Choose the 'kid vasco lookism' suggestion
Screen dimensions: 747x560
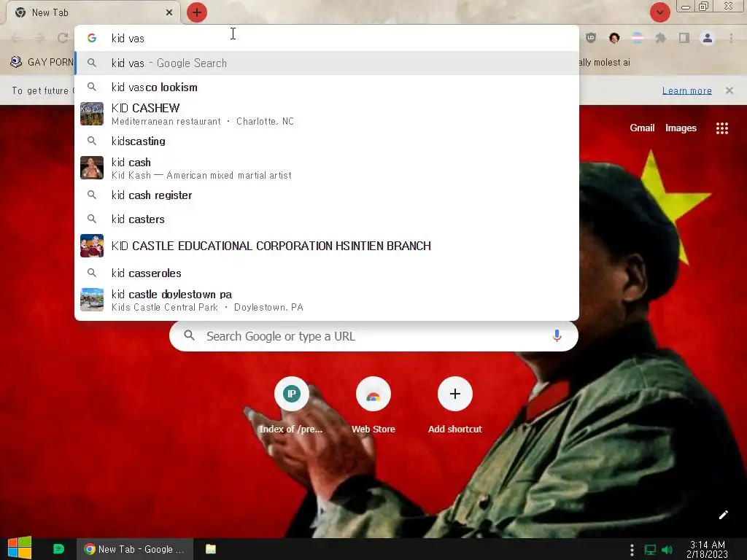[x=327, y=87]
